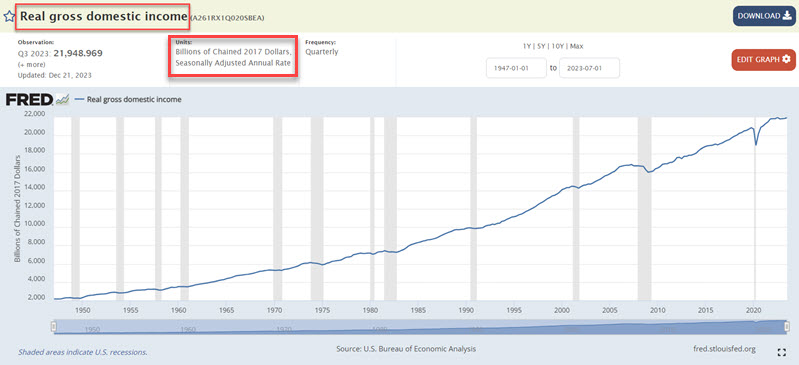This screenshot has height=365, width=799.
Task: Click the 2020 x-axis label
Action: (x=753, y=309)
